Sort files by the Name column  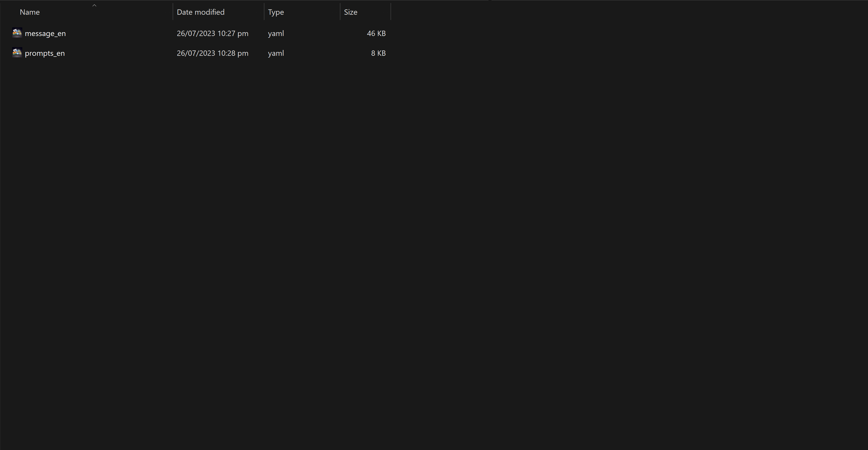pos(30,12)
